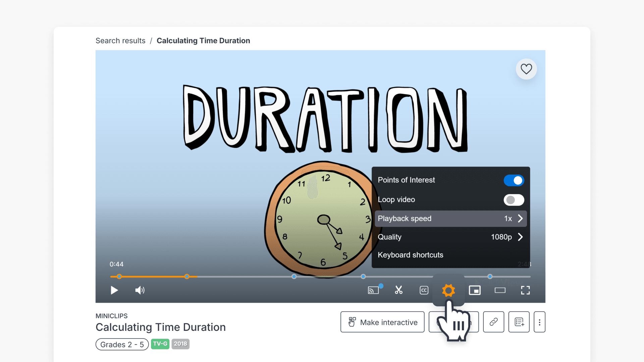Play the video with the play button
The width and height of the screenshot is (644, 362).
pos(114,290)
